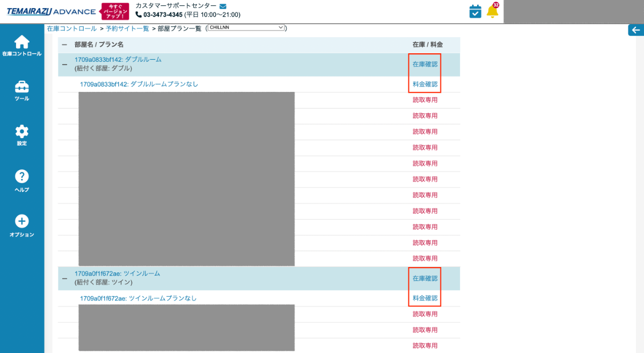Click the 今すぐバージョンアップ banner
This screenshot has height=353, width=644.
(115, 11)
